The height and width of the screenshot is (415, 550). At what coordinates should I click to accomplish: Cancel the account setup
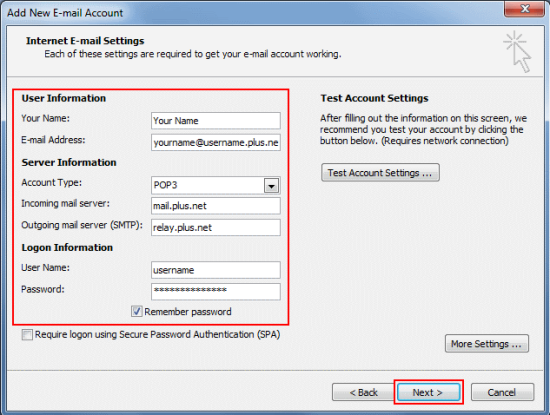pos(502,392)
